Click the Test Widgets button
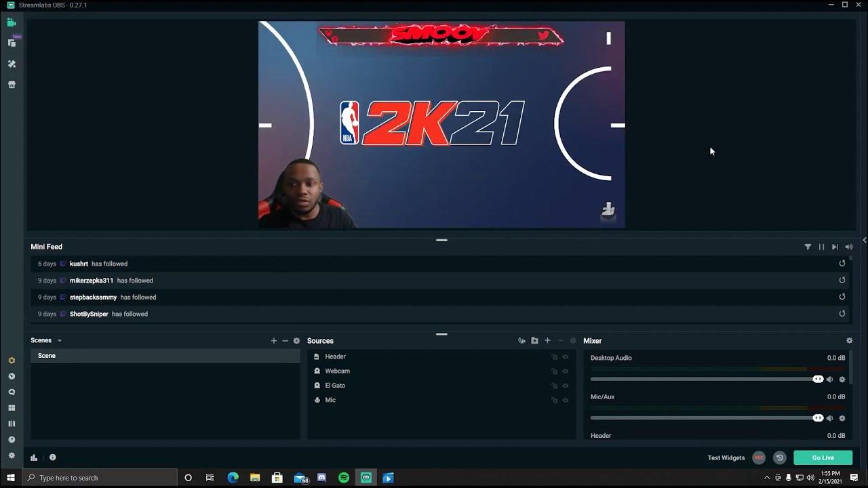 (x=726, y=458)
